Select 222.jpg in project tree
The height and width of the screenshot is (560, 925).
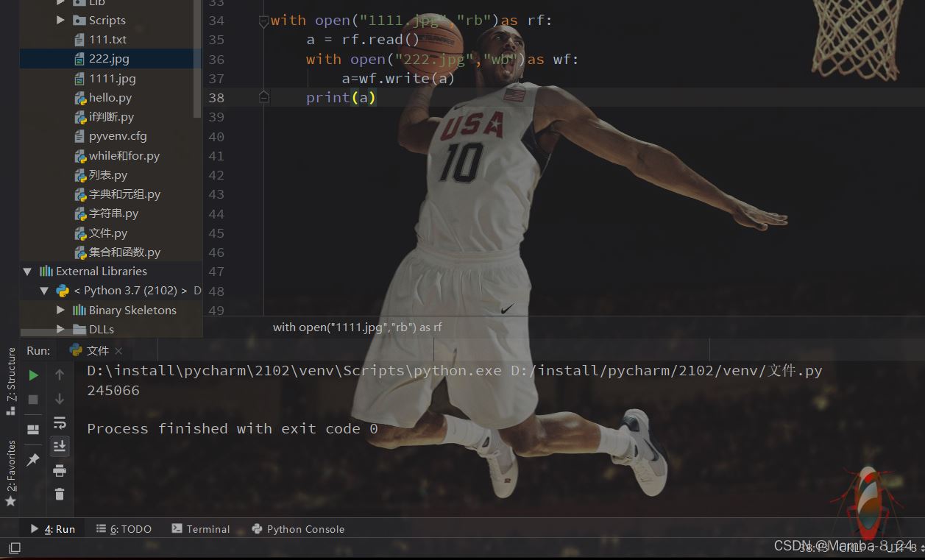tap(109, 58)
